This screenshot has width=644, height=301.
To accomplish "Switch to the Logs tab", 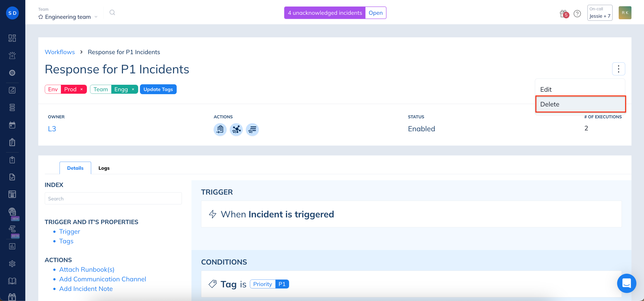I will coord(104,168).
